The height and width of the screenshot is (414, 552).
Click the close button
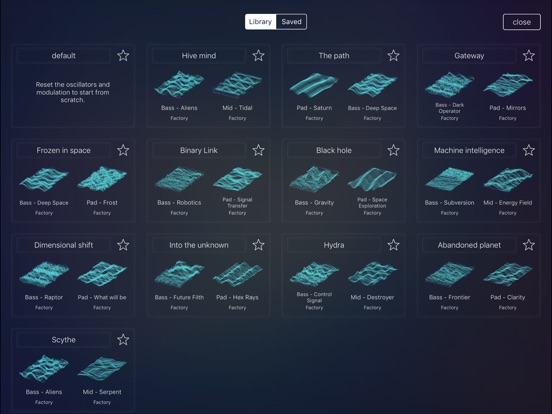coord(522,22)
